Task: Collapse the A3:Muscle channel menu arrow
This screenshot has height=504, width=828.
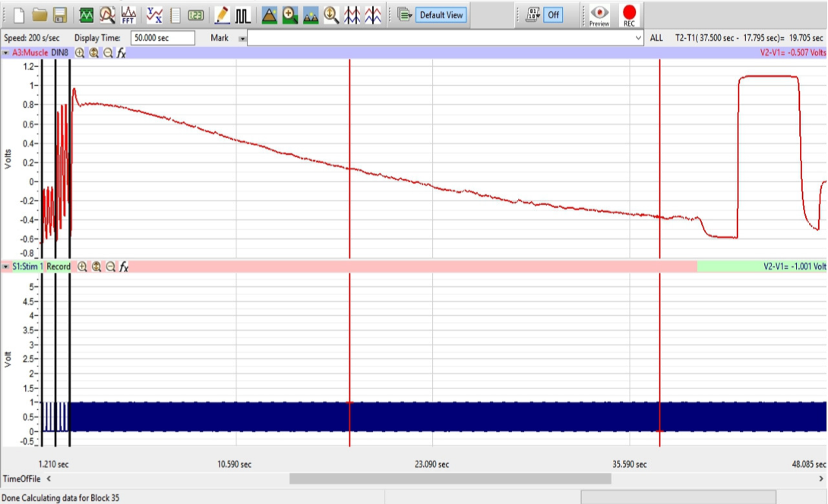Action: (x=6, y=54)
